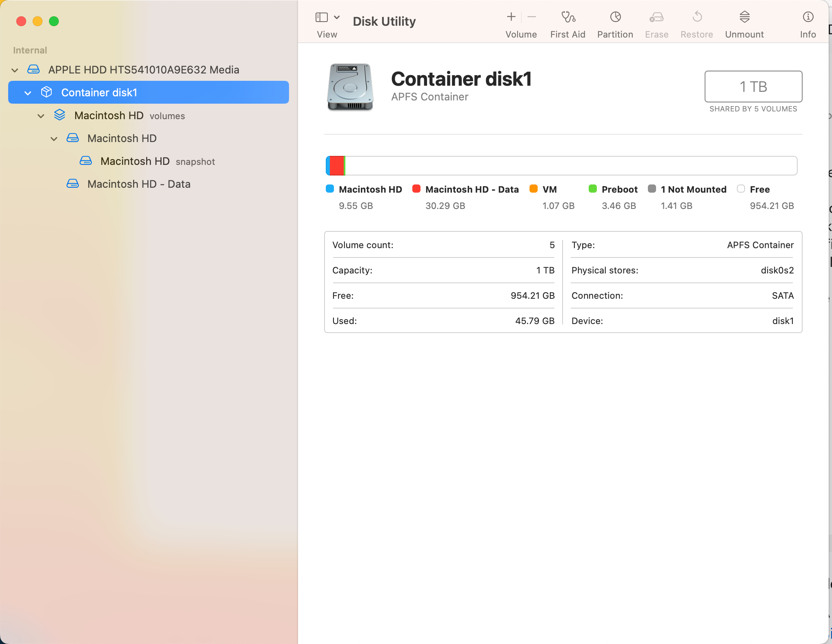Screen dimensions: 832x644
Task: Click the 30.29 GB value
Action: coord(445,206)
